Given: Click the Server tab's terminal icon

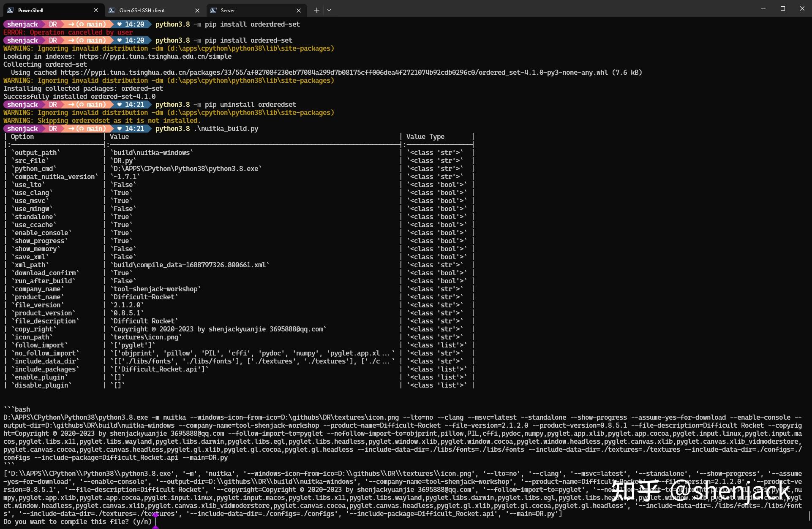Looking at the screenshot, I should coord(213,10).
